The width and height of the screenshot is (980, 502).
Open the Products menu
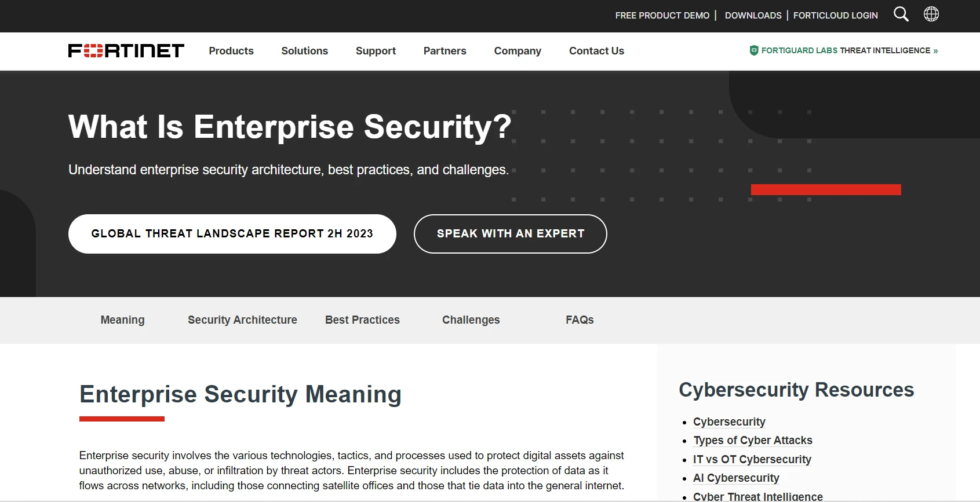pyautogui.click(x=231, y=51)
